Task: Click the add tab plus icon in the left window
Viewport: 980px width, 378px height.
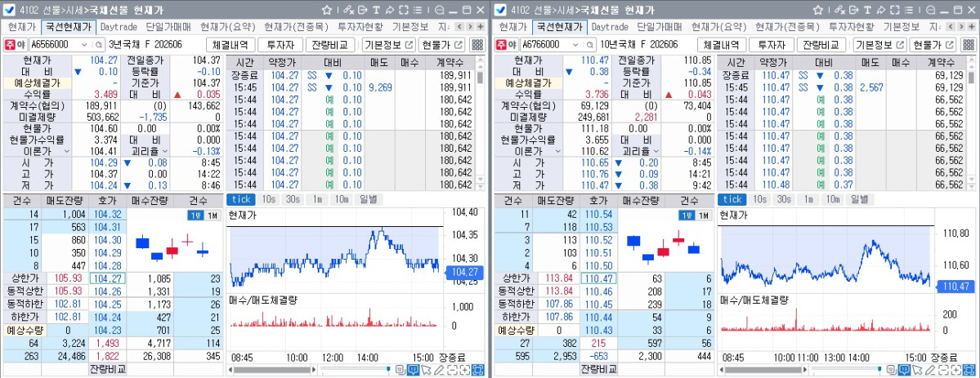Action: (x=480, y=27)
